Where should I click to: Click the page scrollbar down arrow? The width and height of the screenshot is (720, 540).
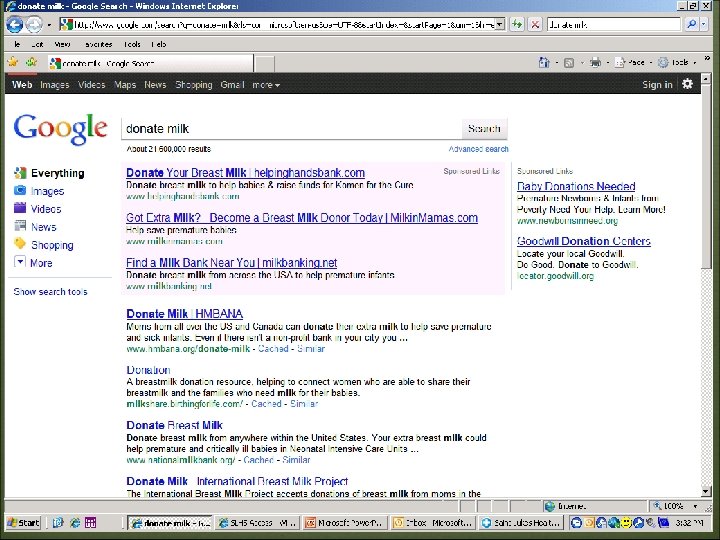(706, 491)
